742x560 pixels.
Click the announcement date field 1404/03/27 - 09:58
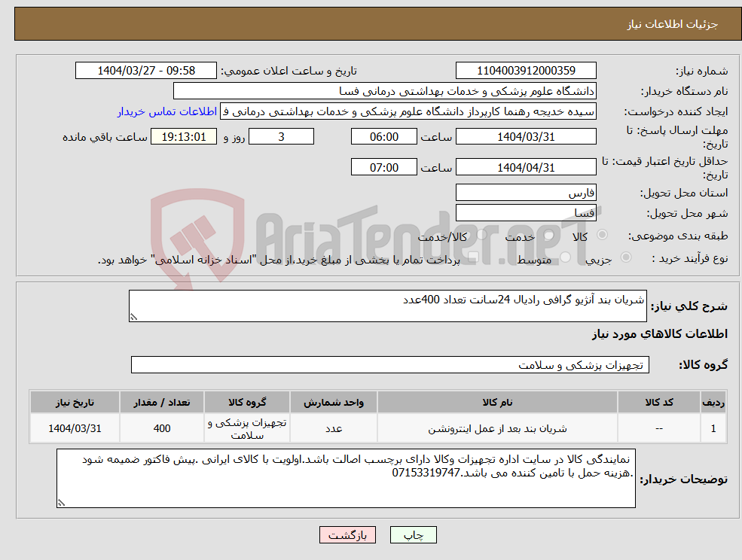tap(146, 70)
